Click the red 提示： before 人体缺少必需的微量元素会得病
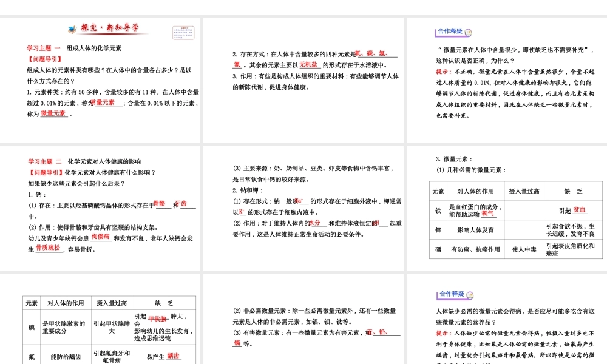 click(x=444, y=333)
